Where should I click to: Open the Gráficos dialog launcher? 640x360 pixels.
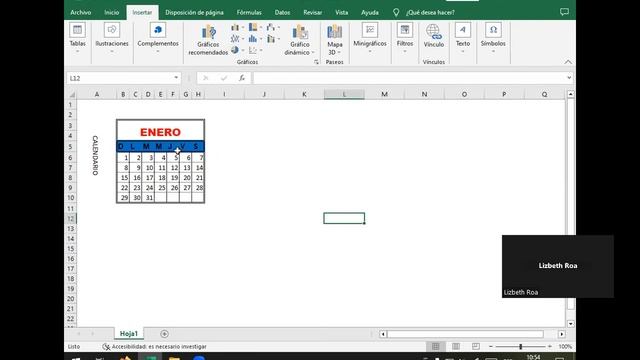[x=316, y=62]
